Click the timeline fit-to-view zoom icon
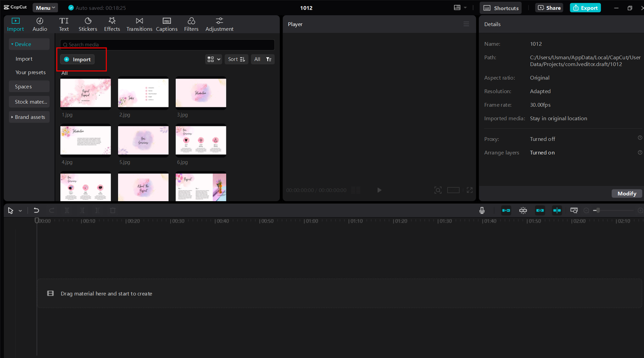Screen dimensions: 644x358 tap(574, 211)
